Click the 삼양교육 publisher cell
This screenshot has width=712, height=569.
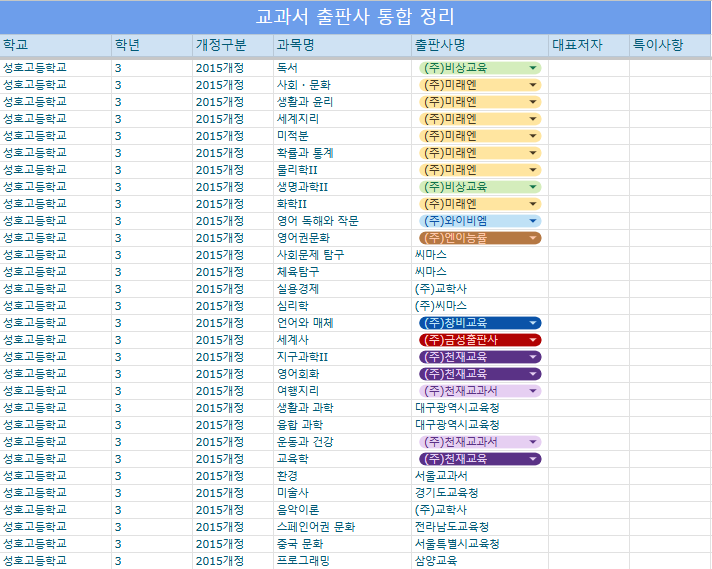pyautogui.click(x=480, y=561)
